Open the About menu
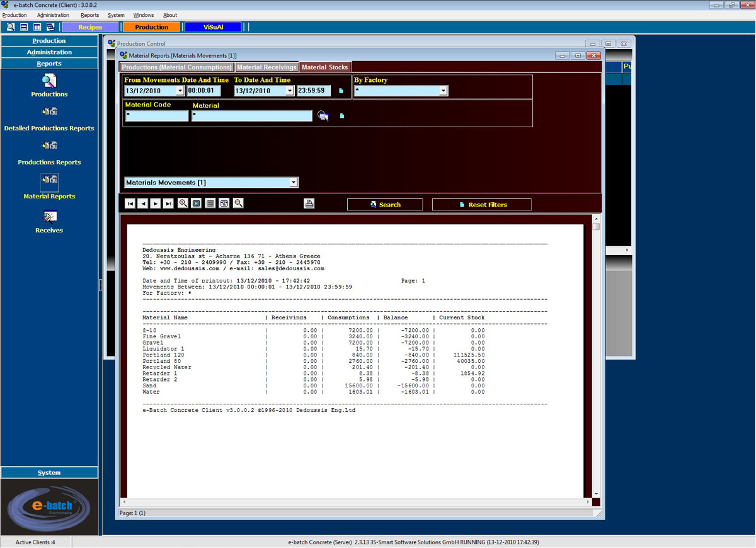The width and height of the screenshot is (756, 548). [170, 15]
